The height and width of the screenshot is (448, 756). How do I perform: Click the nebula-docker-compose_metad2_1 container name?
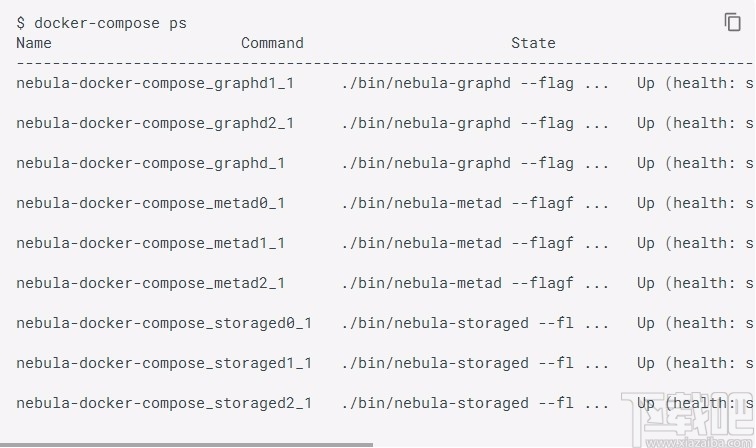click(x=150, y=283)
